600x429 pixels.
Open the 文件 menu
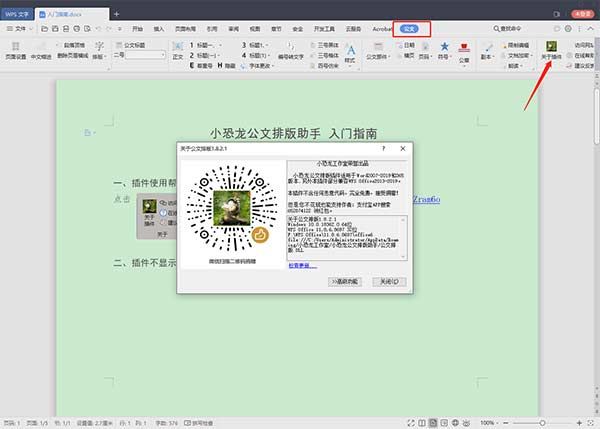point(20,29)
